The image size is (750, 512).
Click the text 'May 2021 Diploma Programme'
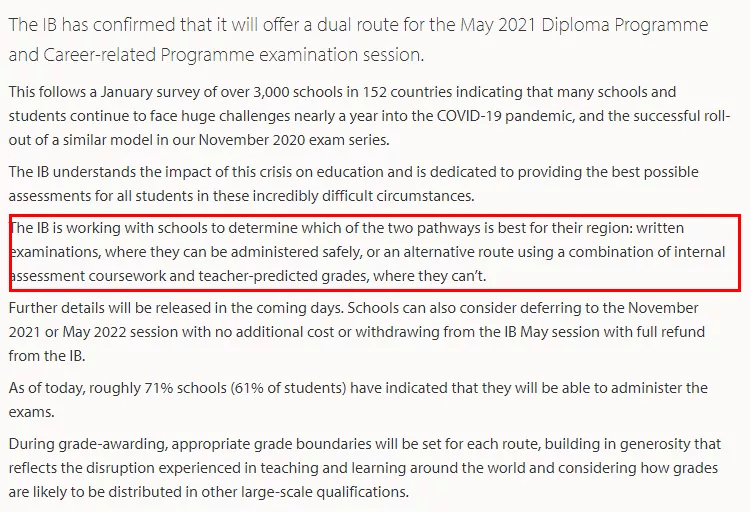click(584, 25)
